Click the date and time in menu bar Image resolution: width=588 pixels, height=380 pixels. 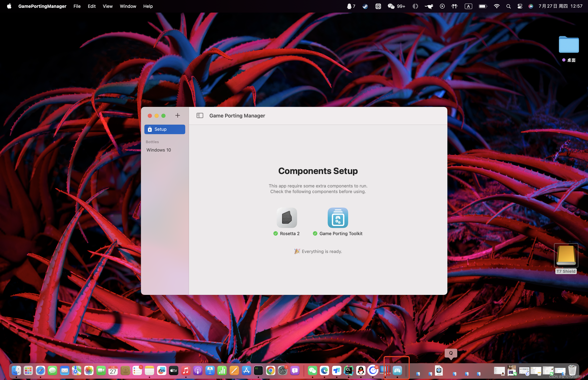click(x=560, y=6)
